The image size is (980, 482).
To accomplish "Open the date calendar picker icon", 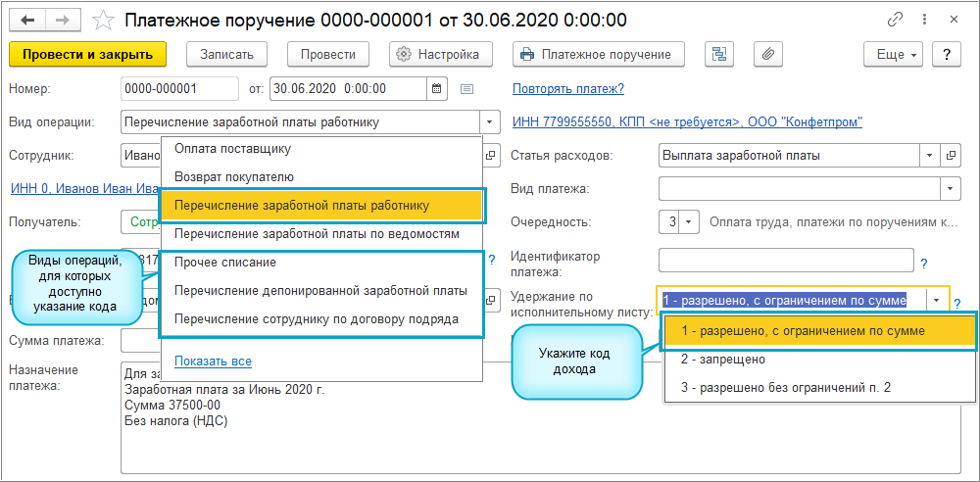I will pyautogui.click(x=437, y=89).
